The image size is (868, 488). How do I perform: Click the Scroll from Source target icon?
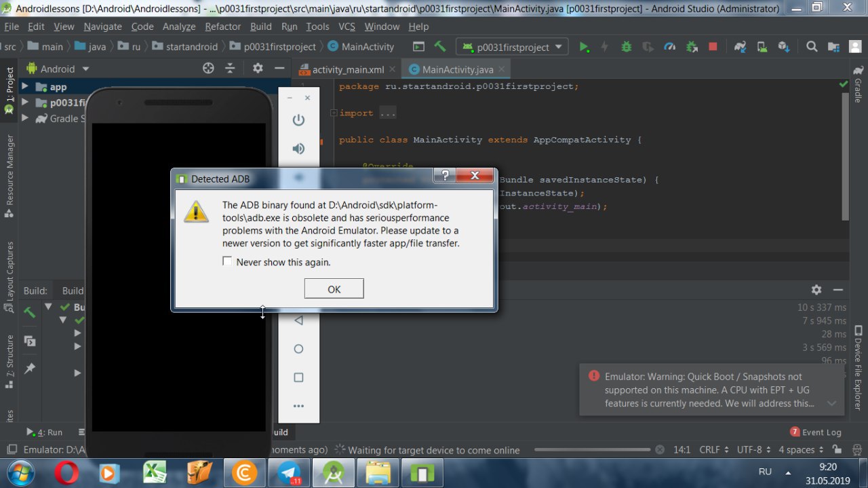[208, 69]
